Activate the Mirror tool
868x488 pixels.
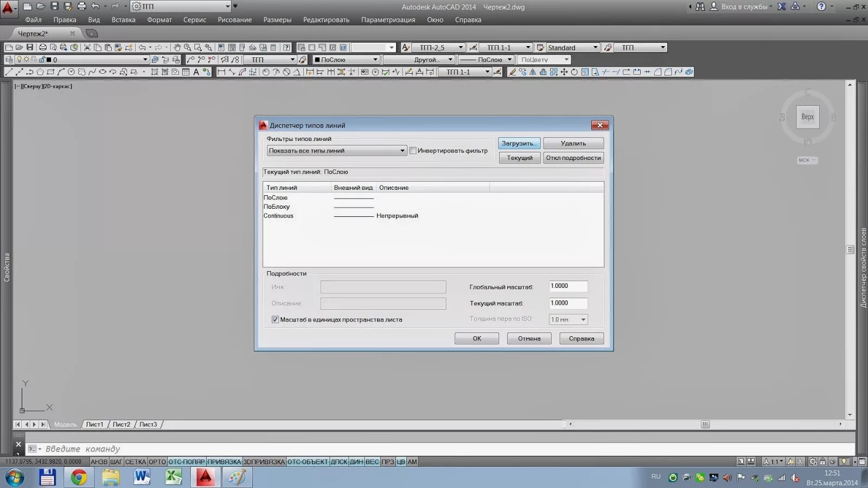point(533,72)
